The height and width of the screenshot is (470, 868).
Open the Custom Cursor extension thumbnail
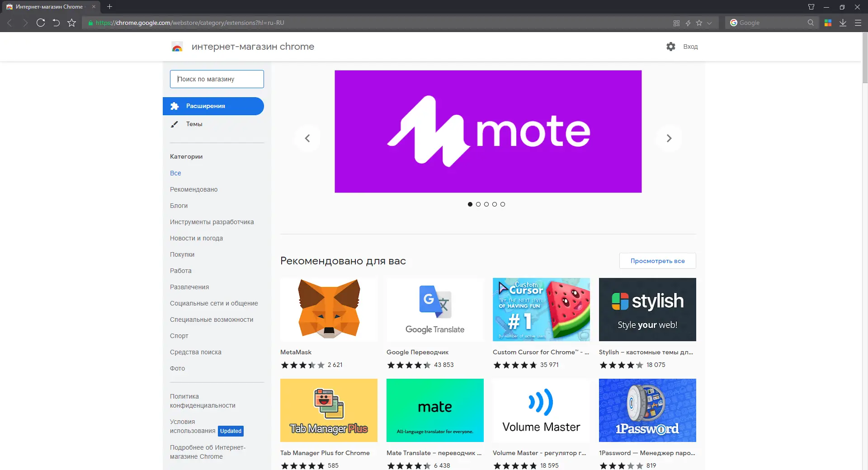coord(541,310)
